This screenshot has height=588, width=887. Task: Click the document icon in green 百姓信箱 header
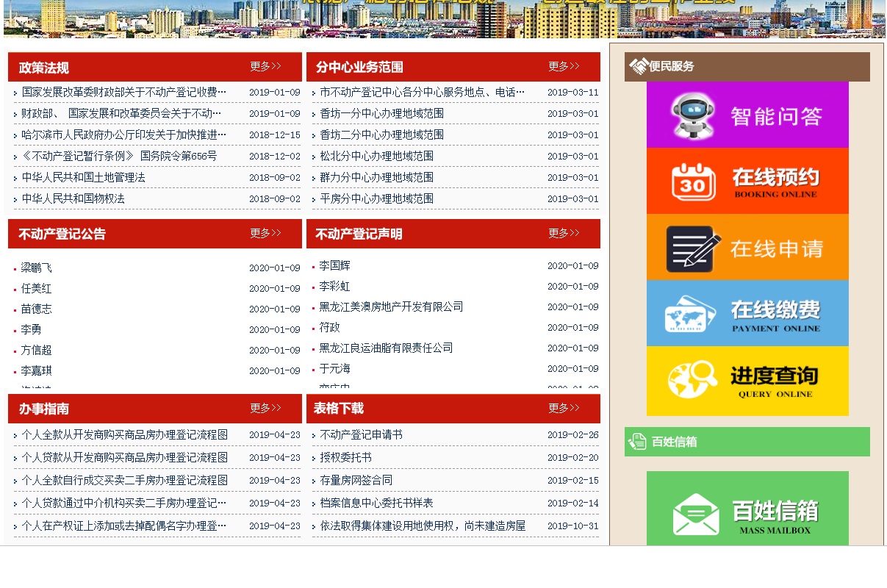(637, 442)
